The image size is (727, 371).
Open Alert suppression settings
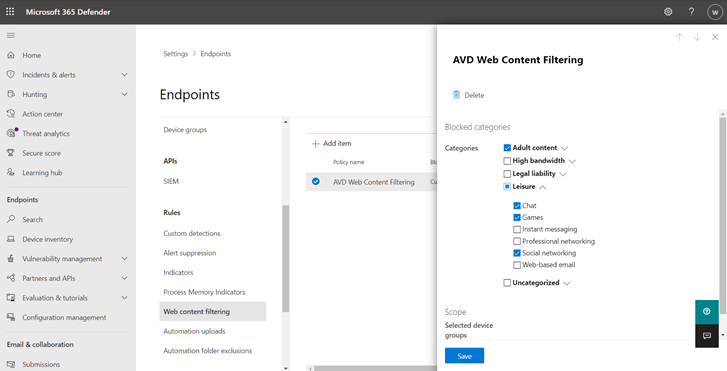click(190, 253)
